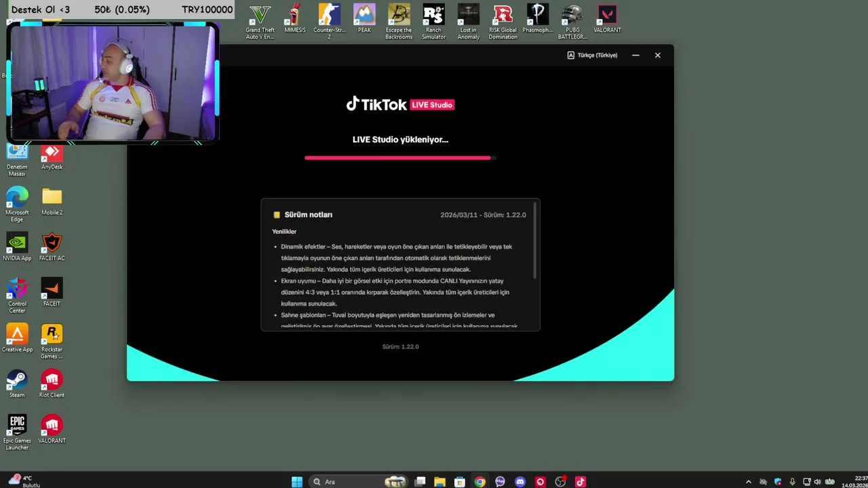Open TikTok LIVE Studio taskbar icon
868x488 pixels.
coord(580,482)
